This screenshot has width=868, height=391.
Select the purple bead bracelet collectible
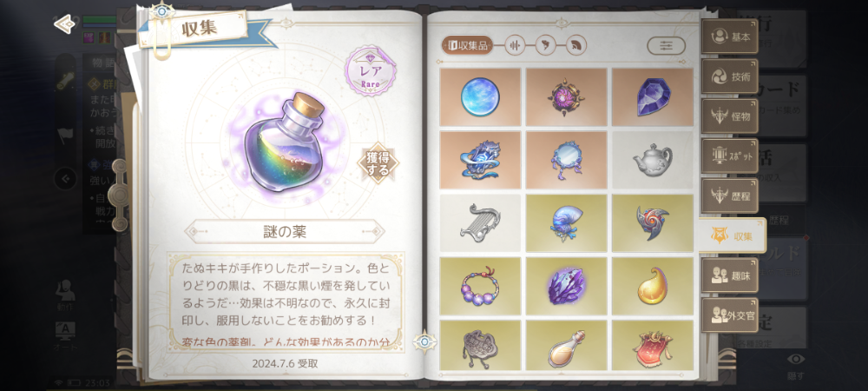(480, 286)
